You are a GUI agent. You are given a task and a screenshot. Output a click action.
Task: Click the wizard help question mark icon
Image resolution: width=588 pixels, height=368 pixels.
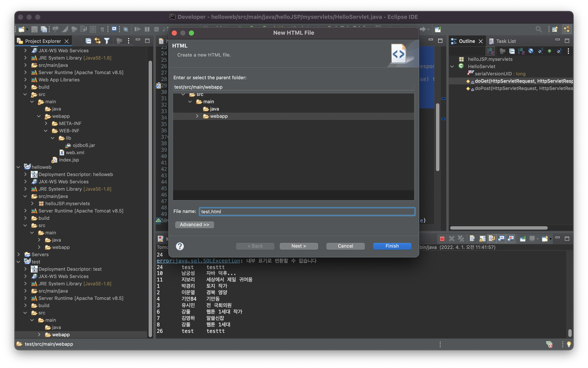[180, 246]
